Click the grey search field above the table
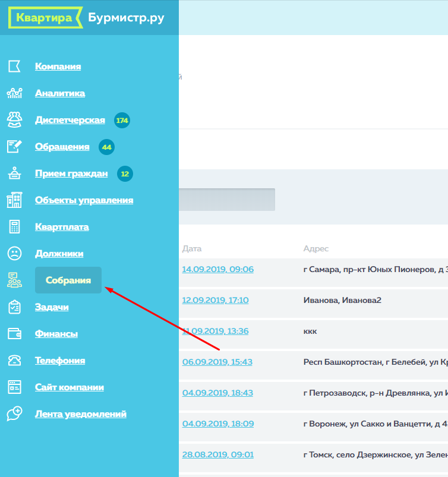The width and height of the screenshot is (448, 477). [226, 200]
